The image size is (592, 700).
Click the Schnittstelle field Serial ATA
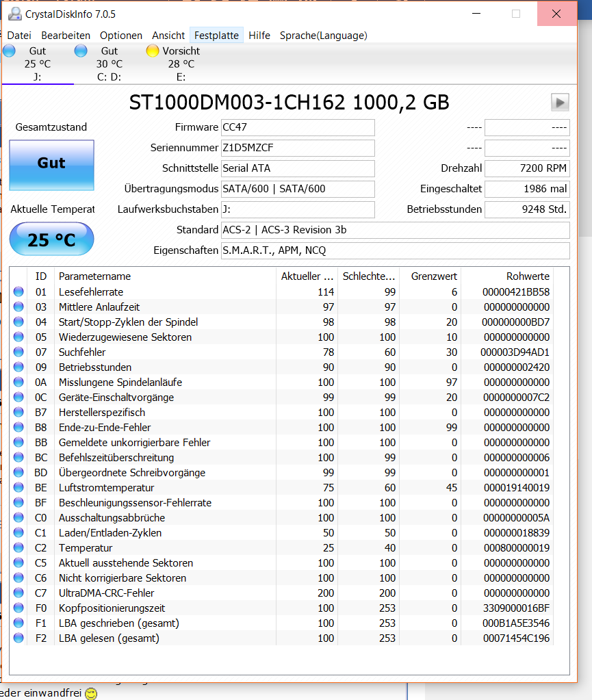click(x=298, y=168)
